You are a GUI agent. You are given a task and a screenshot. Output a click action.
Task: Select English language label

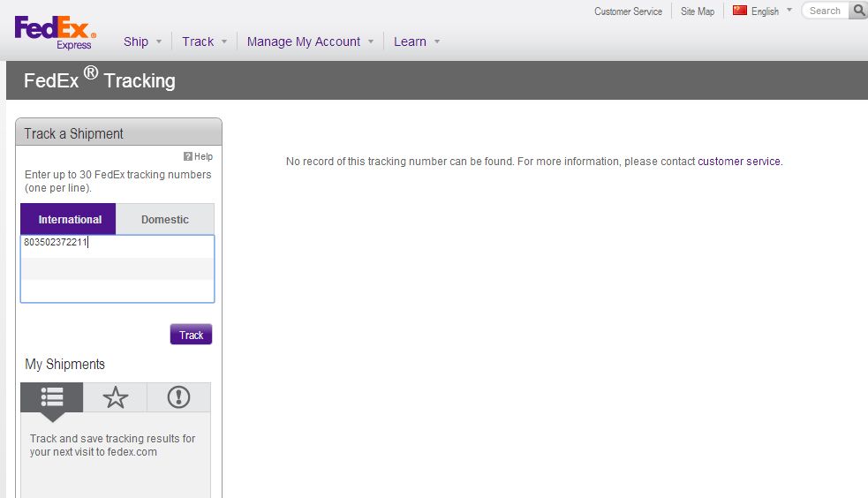pos(765,11)
